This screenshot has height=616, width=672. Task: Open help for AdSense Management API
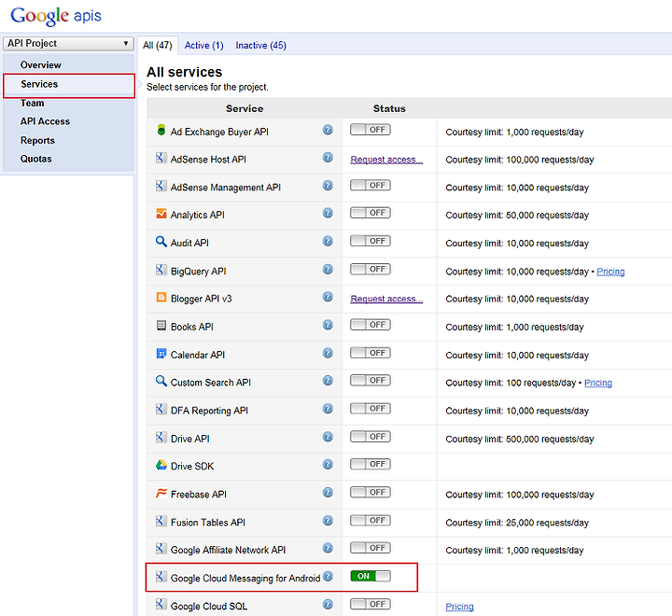(x=328, y=185)
